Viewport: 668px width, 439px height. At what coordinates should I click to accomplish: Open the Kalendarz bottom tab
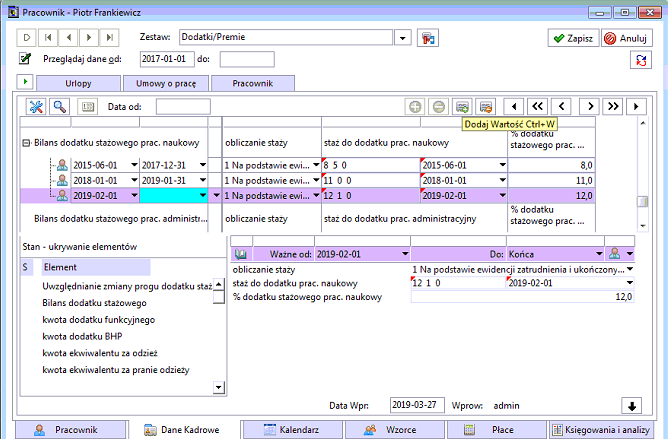pos(292,430)
